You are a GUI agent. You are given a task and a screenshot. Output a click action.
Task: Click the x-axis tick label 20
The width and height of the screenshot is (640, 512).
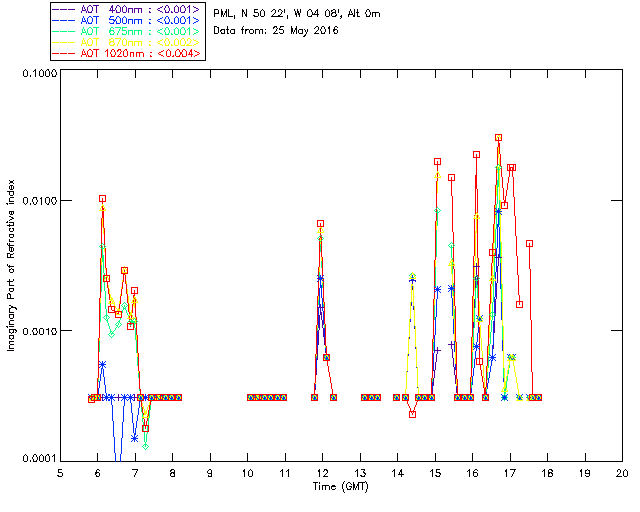pyautogui.click(x=622, y=473)
